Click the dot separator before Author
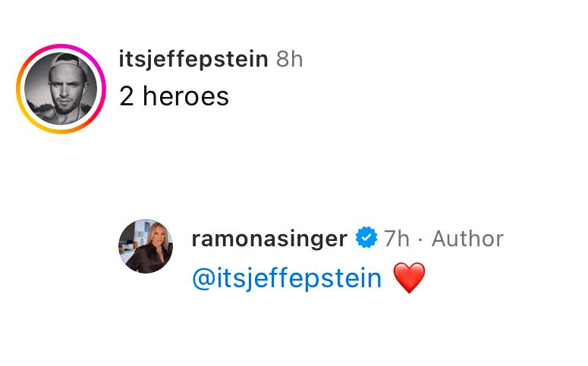Screen dimensions: 588x366 (x=420, y=239)
